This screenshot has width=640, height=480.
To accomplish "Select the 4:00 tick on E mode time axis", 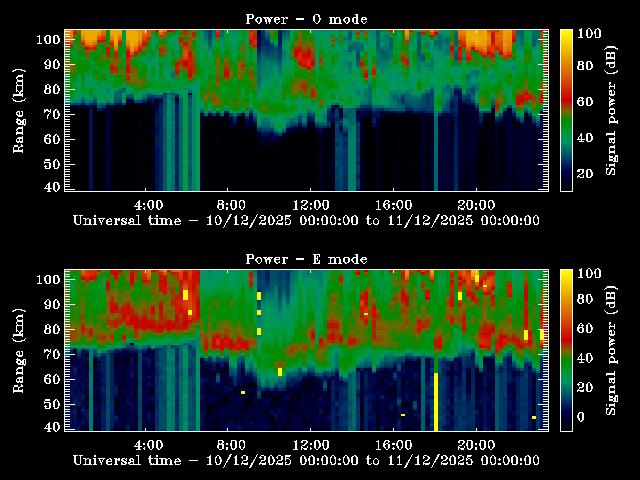I will point(148,430).
